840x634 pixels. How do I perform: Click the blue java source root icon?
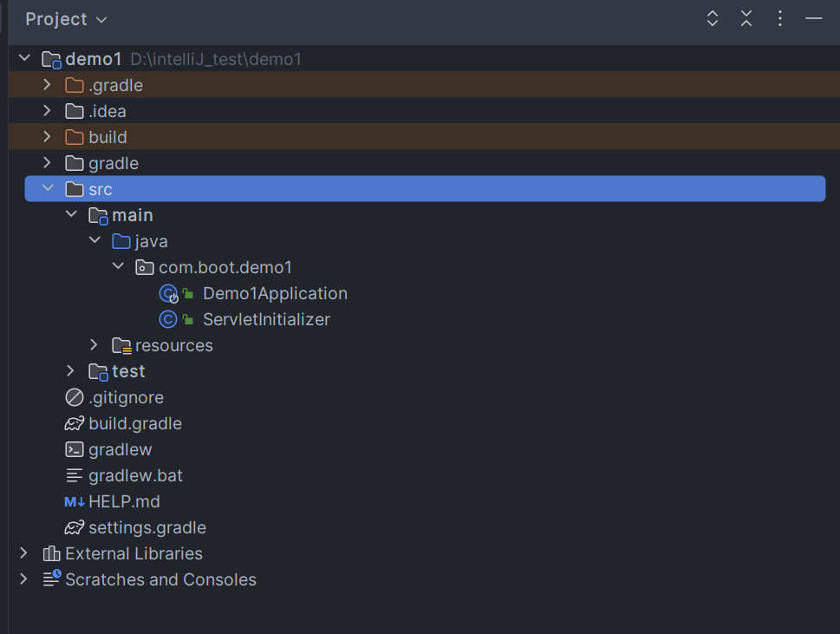pos(121,241)
